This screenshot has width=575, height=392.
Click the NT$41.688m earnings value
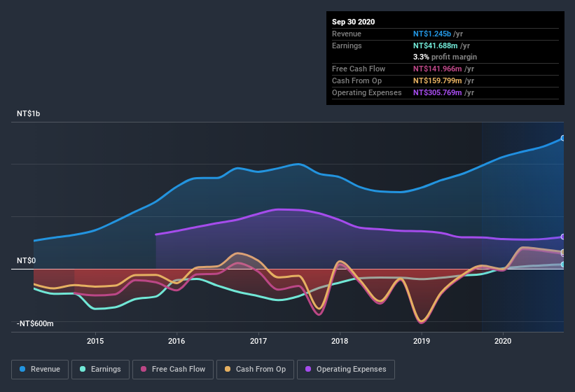click(436, 45)
